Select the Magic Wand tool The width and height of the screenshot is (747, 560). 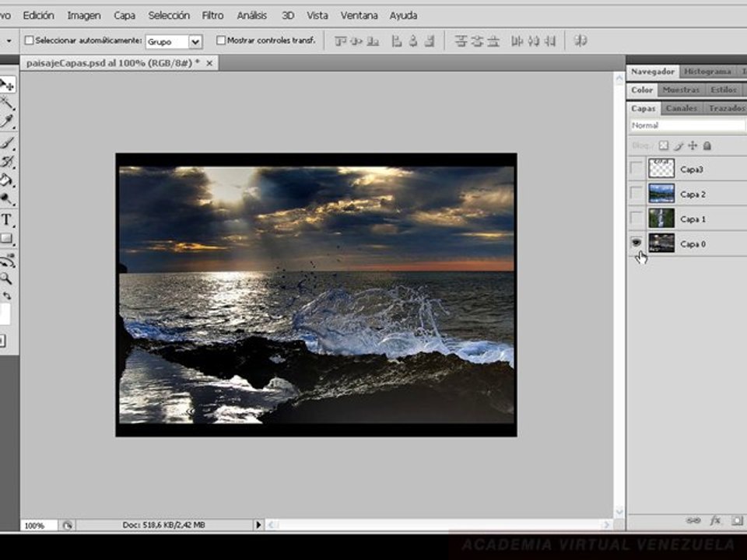[6, 103]
